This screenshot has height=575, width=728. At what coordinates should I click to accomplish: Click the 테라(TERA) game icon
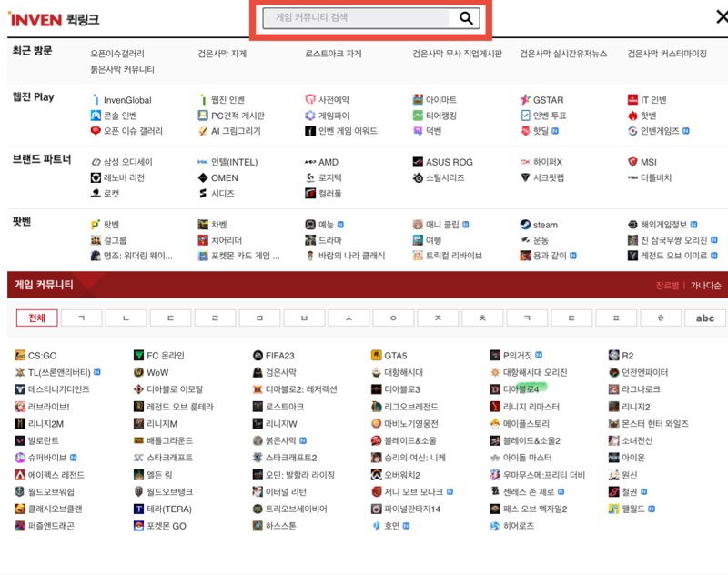tap(138, 509)
